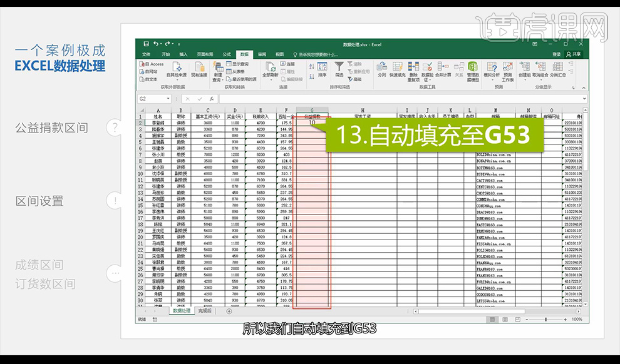Click the 筛选 (Filter) funnel icon
Screen dimensions: 620x364
pos(339,66)
